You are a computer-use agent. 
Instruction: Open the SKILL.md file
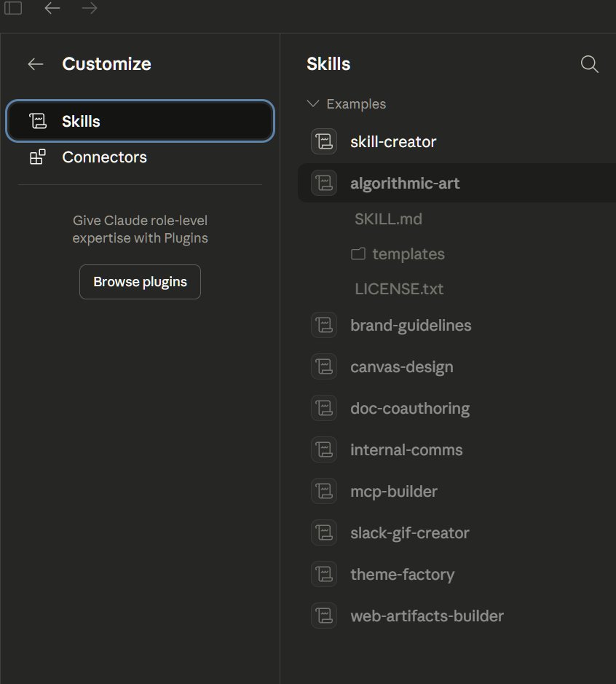pos(388,219)
